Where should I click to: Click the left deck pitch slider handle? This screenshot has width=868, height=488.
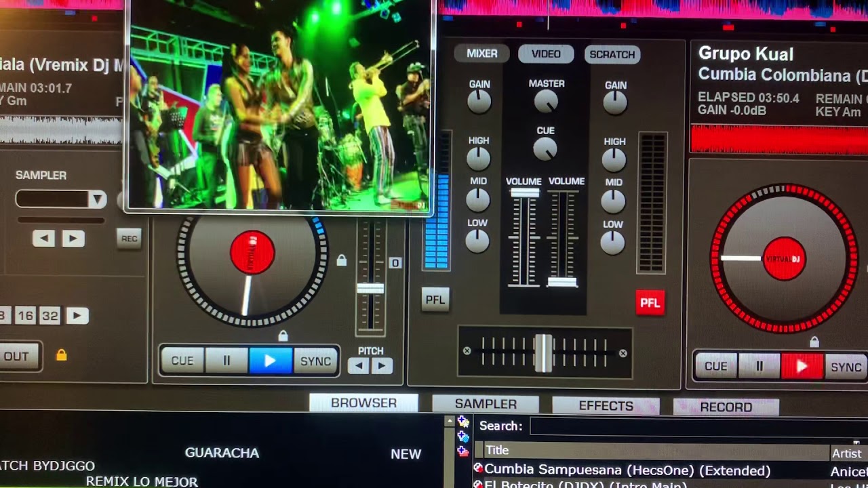pyautogui.click(x=370, y=289)
